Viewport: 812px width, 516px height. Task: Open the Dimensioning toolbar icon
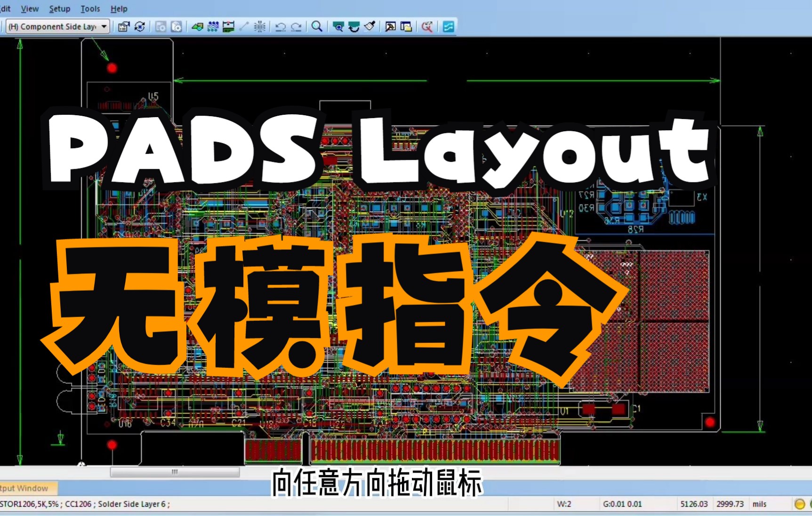tap(228, 26)
